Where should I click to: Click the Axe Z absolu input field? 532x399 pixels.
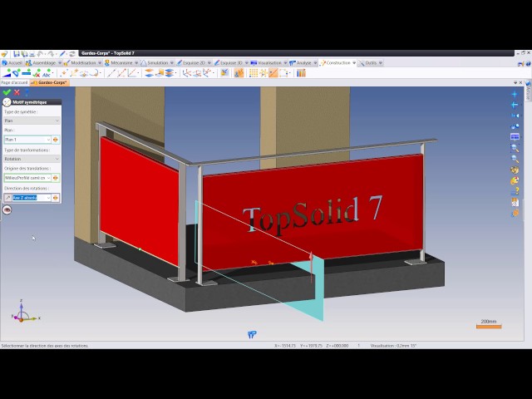[28, 198]
